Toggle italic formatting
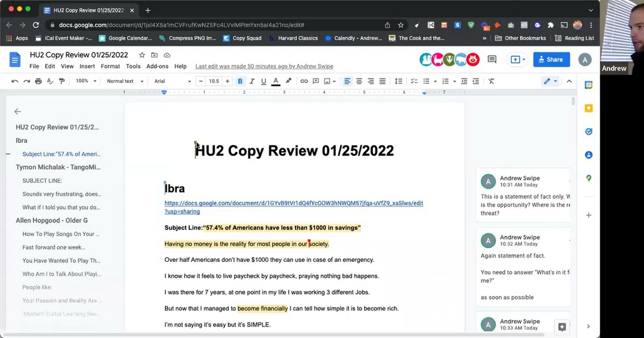The image size is (644, 338). pos(252,81)
